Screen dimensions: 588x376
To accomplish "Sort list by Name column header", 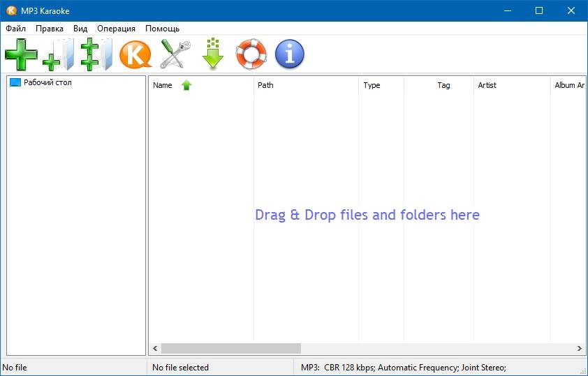I will click(x=201, y=85).
